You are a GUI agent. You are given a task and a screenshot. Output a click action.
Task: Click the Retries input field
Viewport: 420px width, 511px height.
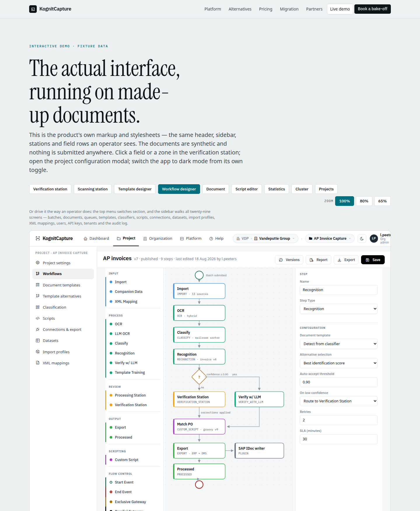pos(339,420)
